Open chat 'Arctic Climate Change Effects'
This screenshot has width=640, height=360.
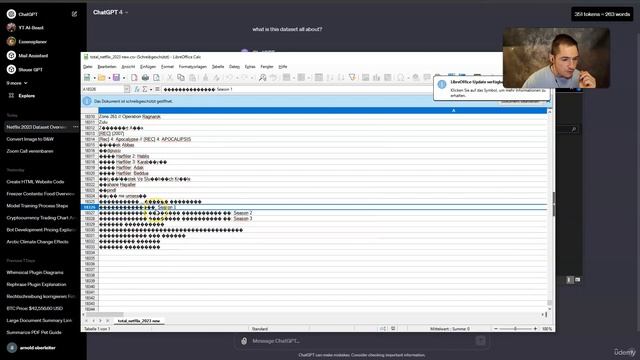click(38, 242)
